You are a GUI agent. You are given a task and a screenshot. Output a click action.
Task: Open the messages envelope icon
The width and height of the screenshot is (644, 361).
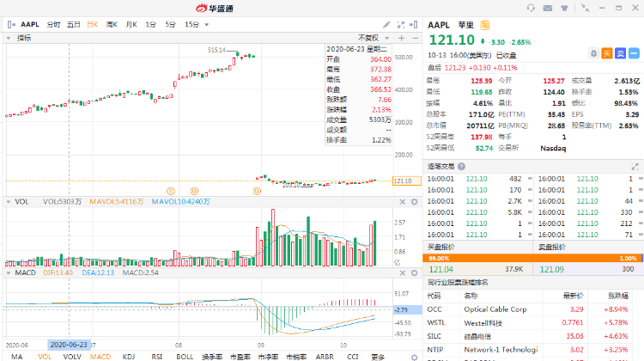tap(548, 8)
